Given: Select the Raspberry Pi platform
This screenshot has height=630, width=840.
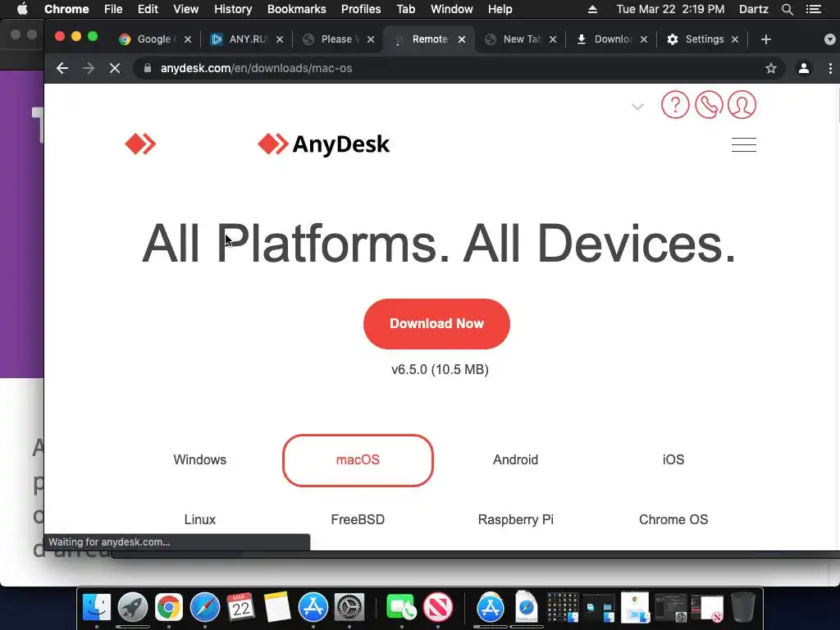Looking at the screenshot, I should point(515,519).
